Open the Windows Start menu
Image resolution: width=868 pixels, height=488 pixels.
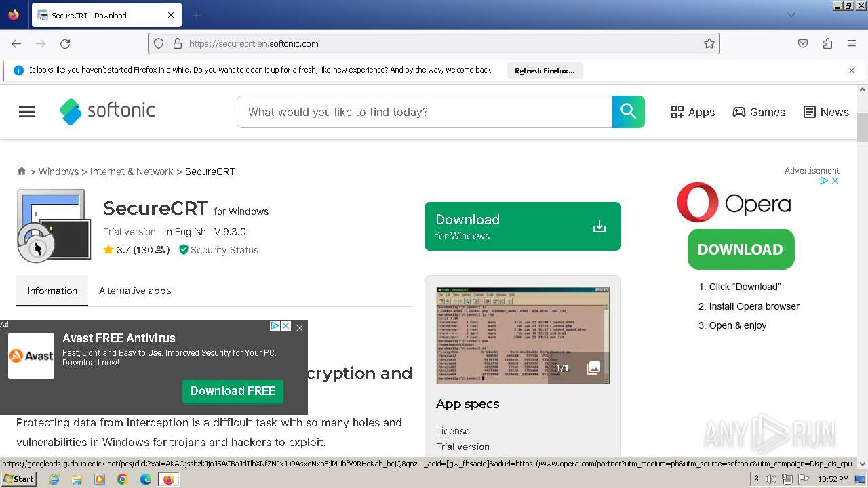click(x=19, y=479)
